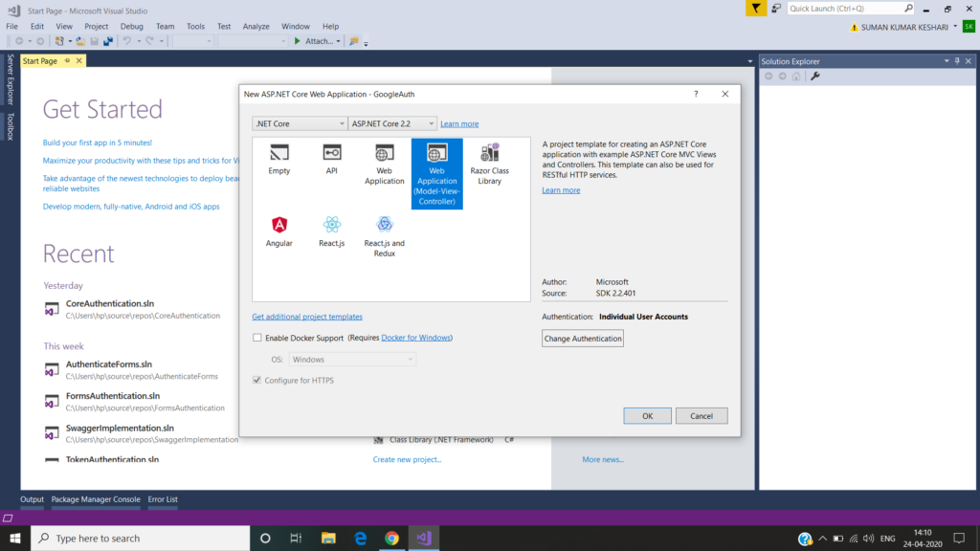
Task: Click Learn more beside the version dropdown
Action: click(x=459, y=123)
